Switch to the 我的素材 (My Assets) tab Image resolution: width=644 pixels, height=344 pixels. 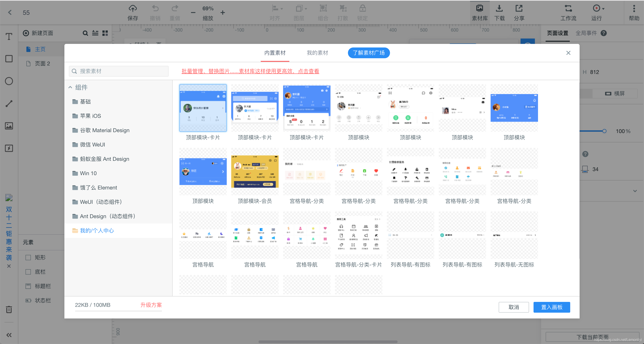pos(318,53)
